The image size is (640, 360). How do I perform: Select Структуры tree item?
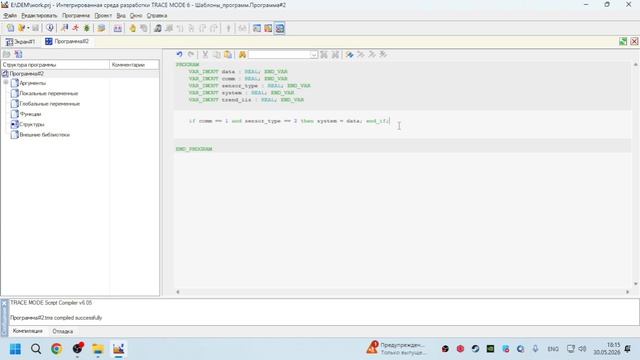(x=32, y=124)
